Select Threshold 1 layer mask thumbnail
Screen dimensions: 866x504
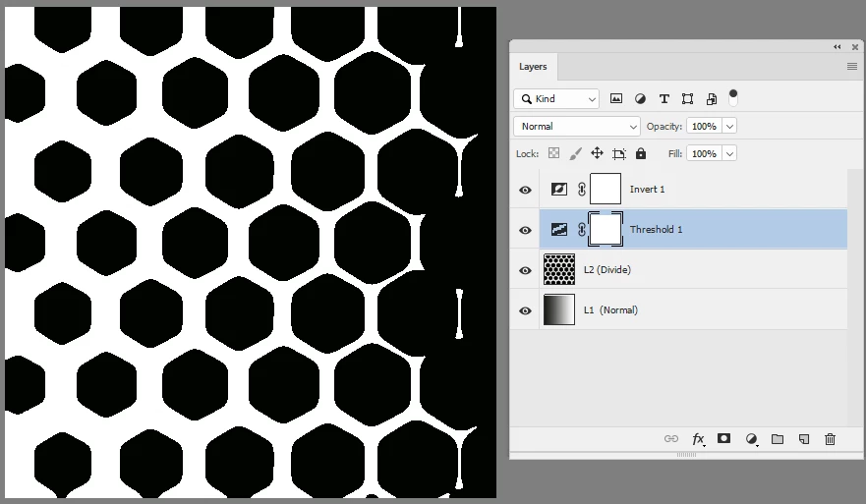(x=606, y=229)
